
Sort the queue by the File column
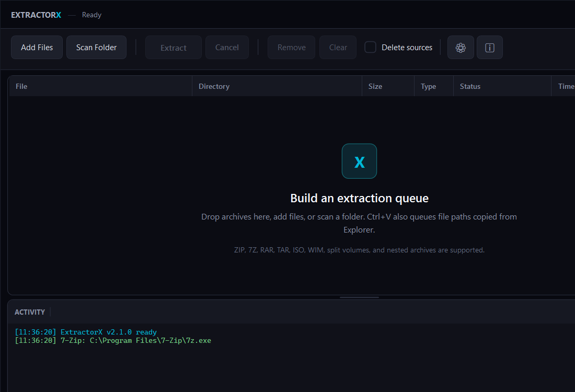click(x=21, y=86)
